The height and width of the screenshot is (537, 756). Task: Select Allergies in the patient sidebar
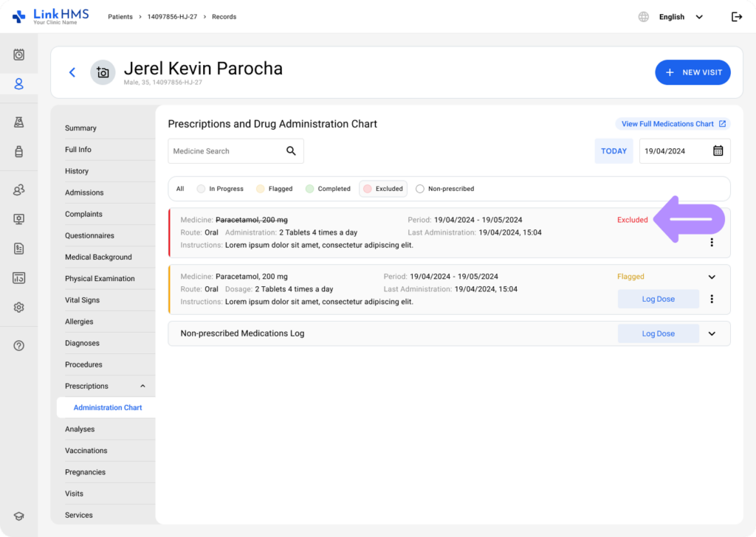pyautogui.click(x=79, y=322)
